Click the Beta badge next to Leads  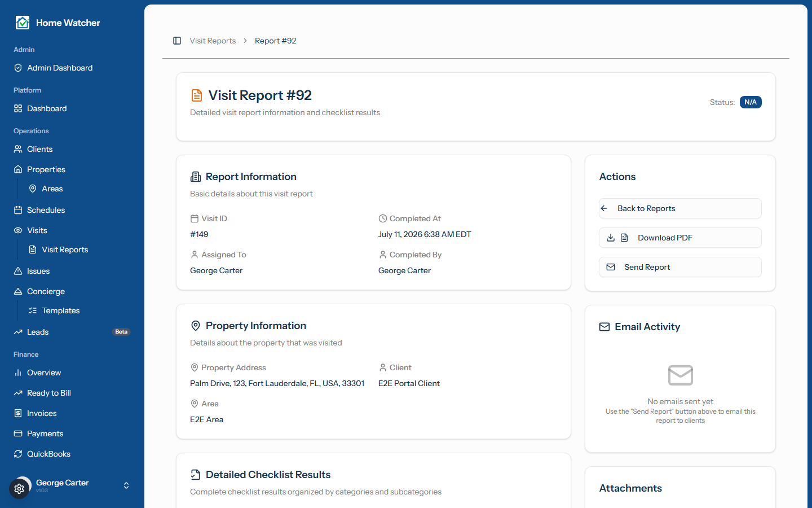tap(121, 332)
